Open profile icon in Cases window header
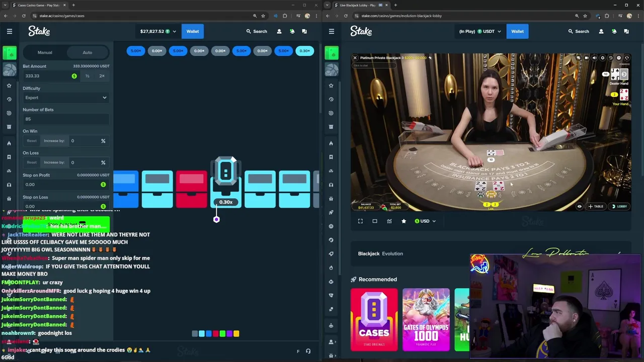644x362 pixels. tap(279, 31)
